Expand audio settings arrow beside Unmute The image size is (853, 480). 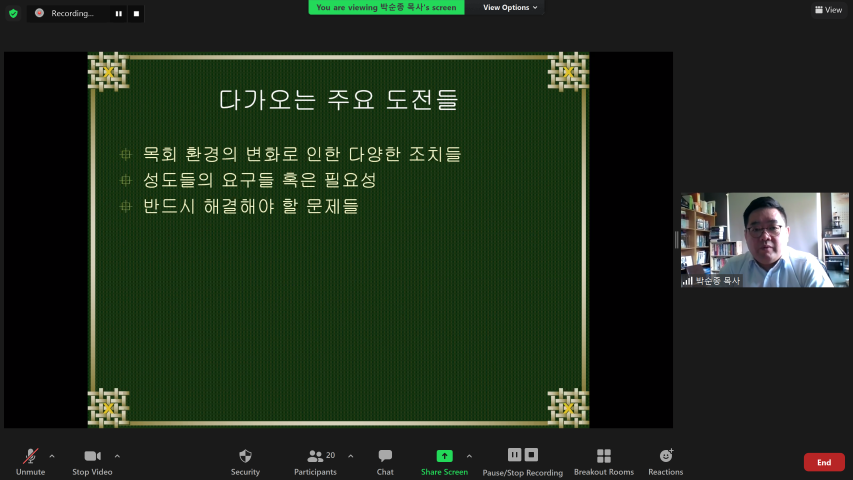(52, 456)
